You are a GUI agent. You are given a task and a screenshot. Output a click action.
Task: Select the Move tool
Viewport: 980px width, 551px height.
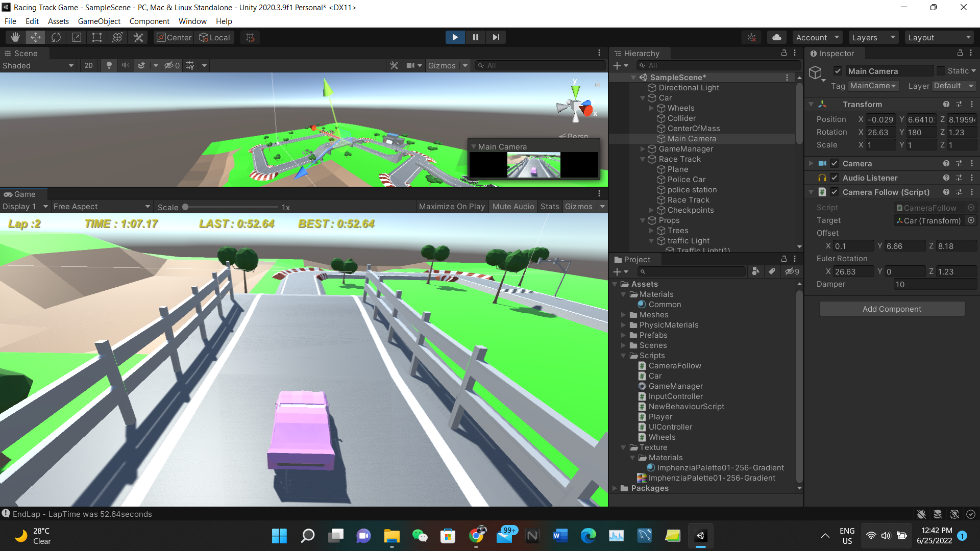tap(35, 37)
